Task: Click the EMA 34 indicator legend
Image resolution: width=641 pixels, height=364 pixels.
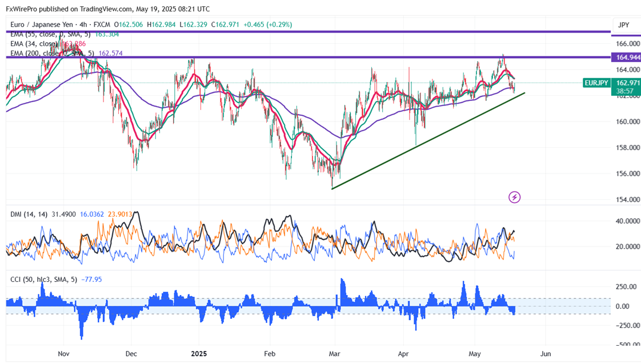Action: click(34, 44)
